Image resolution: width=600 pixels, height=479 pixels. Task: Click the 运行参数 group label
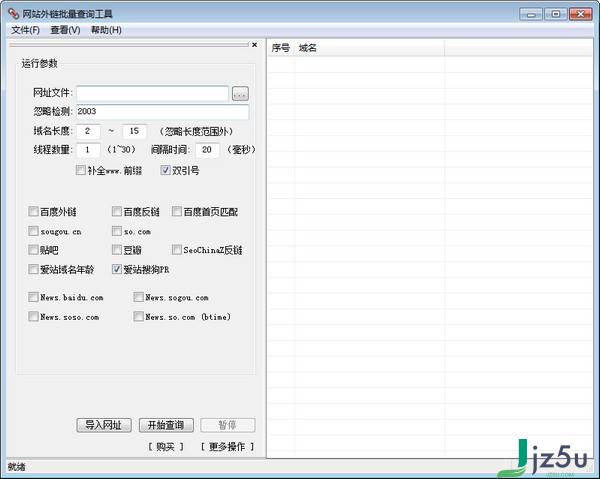point(39,64)
